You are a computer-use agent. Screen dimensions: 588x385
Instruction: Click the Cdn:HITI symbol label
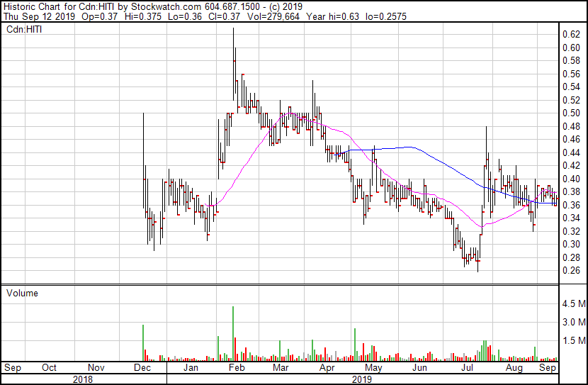[x=24, y=29]
